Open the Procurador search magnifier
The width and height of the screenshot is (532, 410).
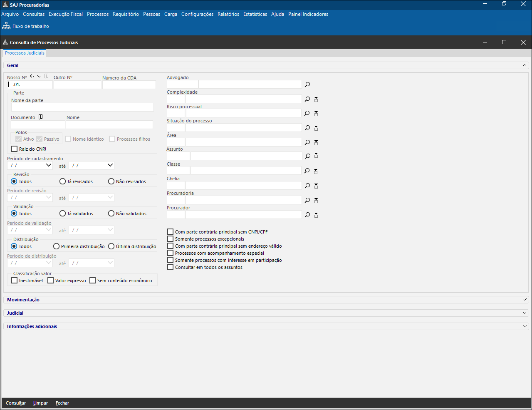pos(307,215)
